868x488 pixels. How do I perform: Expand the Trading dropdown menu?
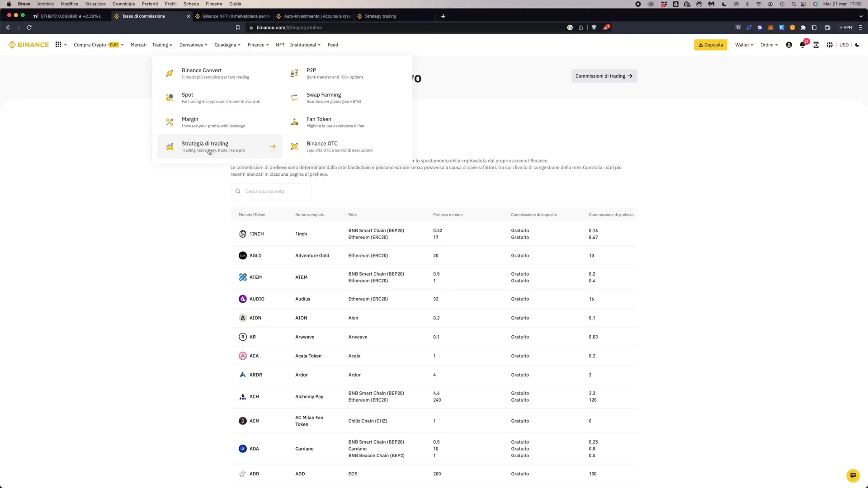coord(160,45)
